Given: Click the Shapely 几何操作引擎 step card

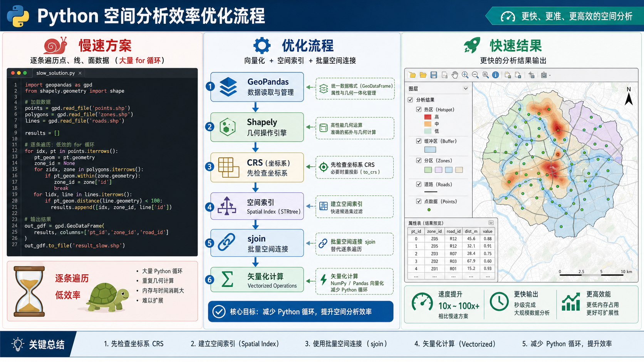Looking at the screenshot, I should (257, 127).
